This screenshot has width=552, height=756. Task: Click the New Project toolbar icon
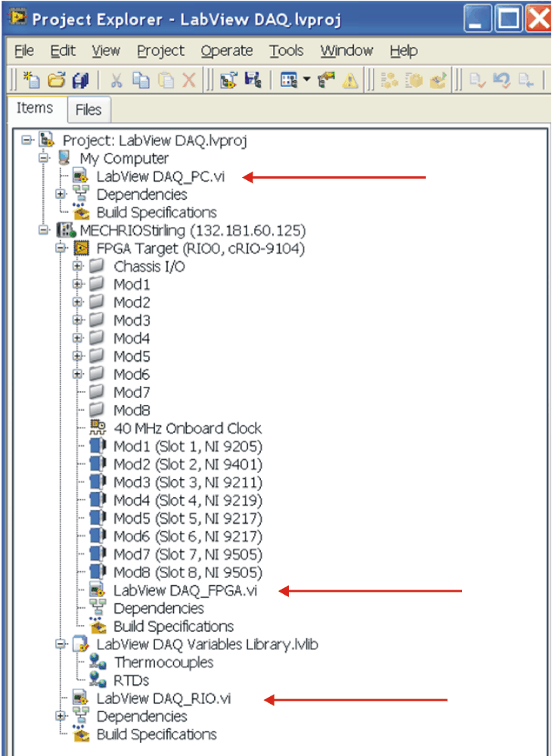(31, 79)
